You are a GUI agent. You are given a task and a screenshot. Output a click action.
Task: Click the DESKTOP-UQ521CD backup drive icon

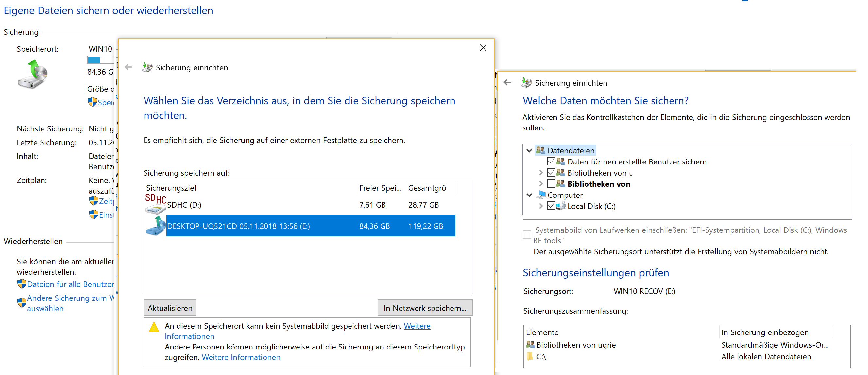[x=155, y=226]
